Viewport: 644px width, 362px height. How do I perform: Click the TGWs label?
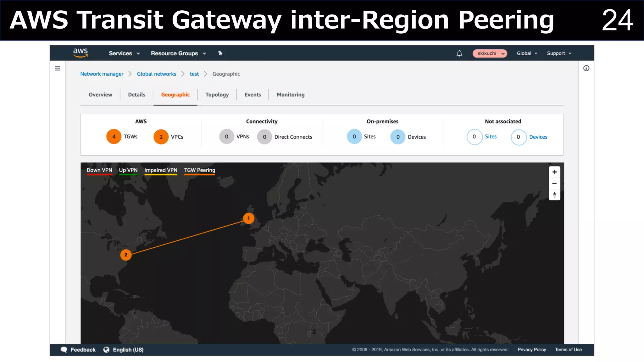[x=130, y=137]
